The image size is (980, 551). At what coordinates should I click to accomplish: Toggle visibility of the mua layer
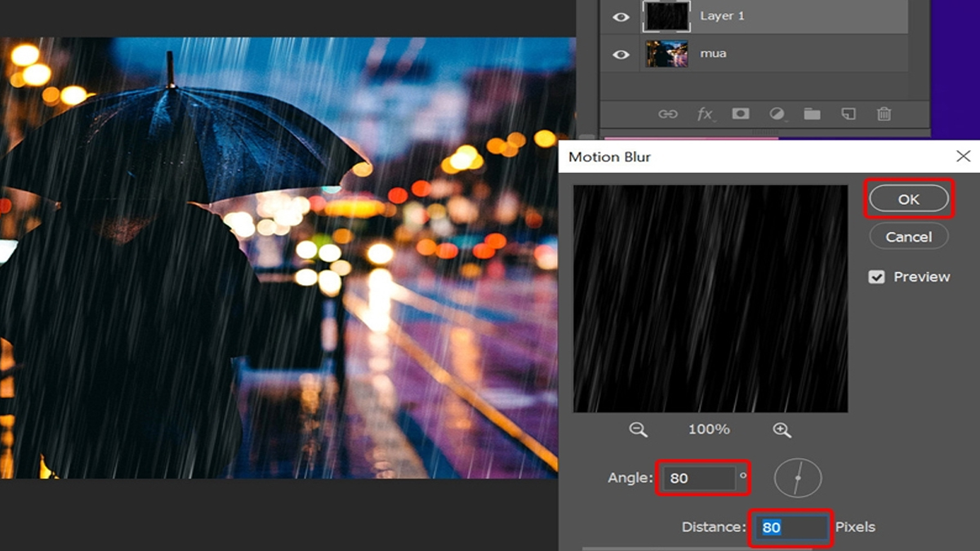pyautogui.click(x=621, y=54)
